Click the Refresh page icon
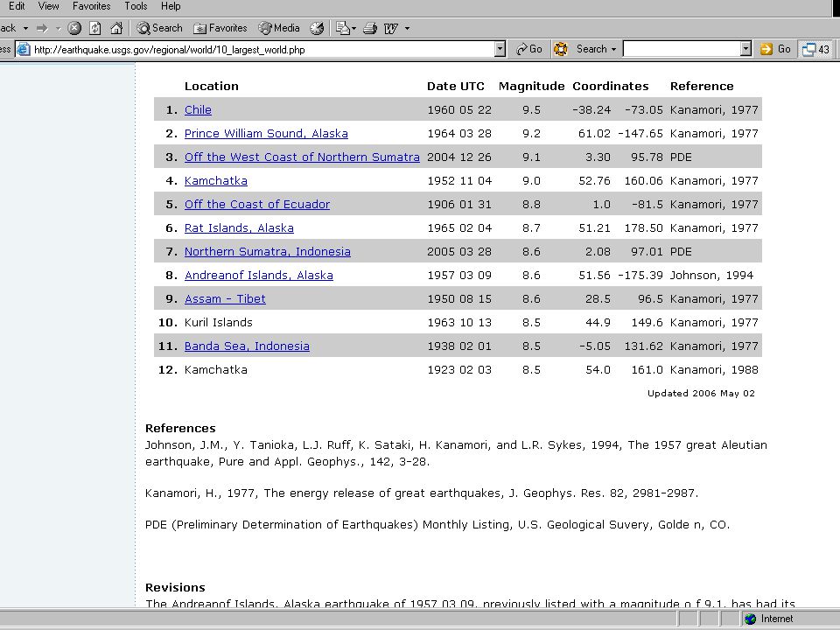 (x=94, y=28)
